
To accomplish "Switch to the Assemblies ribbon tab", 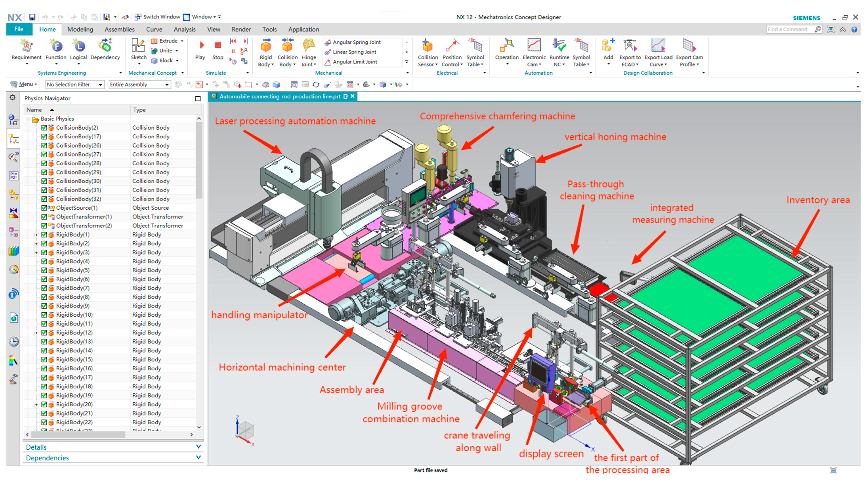I will pos(119,29).
